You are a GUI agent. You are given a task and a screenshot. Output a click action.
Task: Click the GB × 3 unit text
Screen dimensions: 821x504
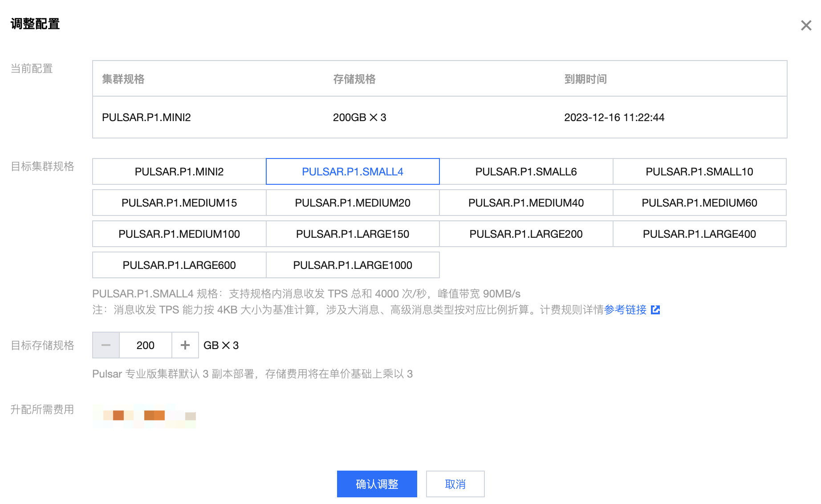click(x=221, y=345)
